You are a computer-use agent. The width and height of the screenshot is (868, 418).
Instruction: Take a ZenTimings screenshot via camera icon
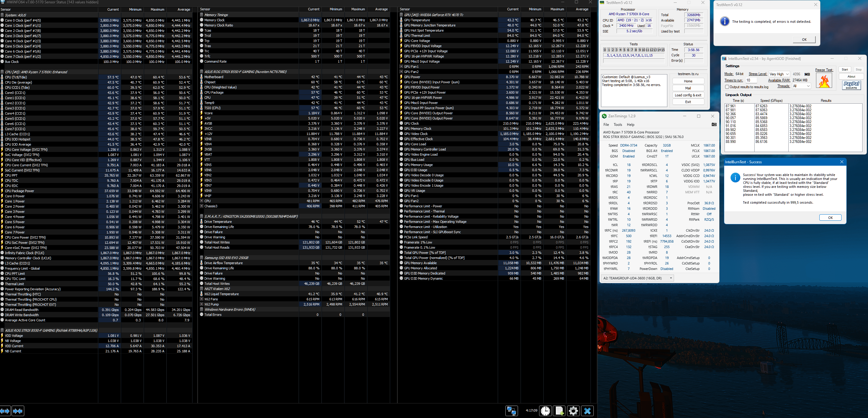[x=714, y=125]
